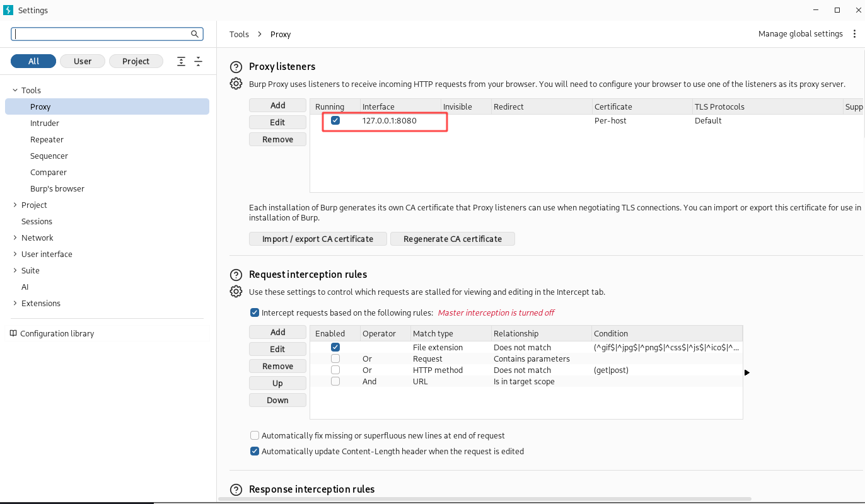Viewport: 865px width, 504px height.
Task: Click the search magnifier icon in settings filter
Action: pos(195,34)
